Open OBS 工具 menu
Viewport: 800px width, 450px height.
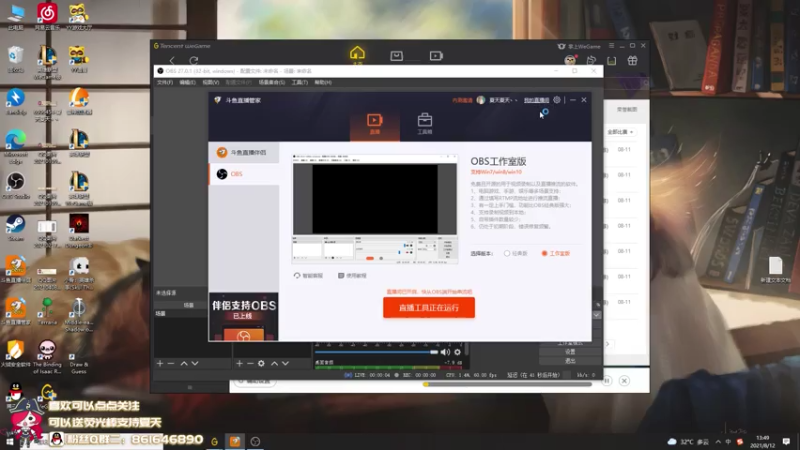299,82
